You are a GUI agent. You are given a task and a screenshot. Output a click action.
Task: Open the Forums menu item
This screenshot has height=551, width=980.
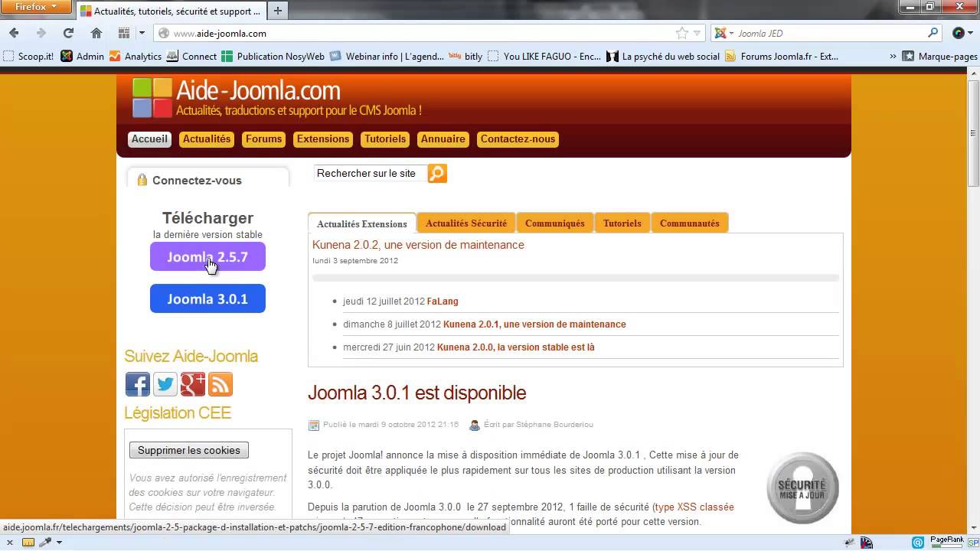[x=263, y=139]
